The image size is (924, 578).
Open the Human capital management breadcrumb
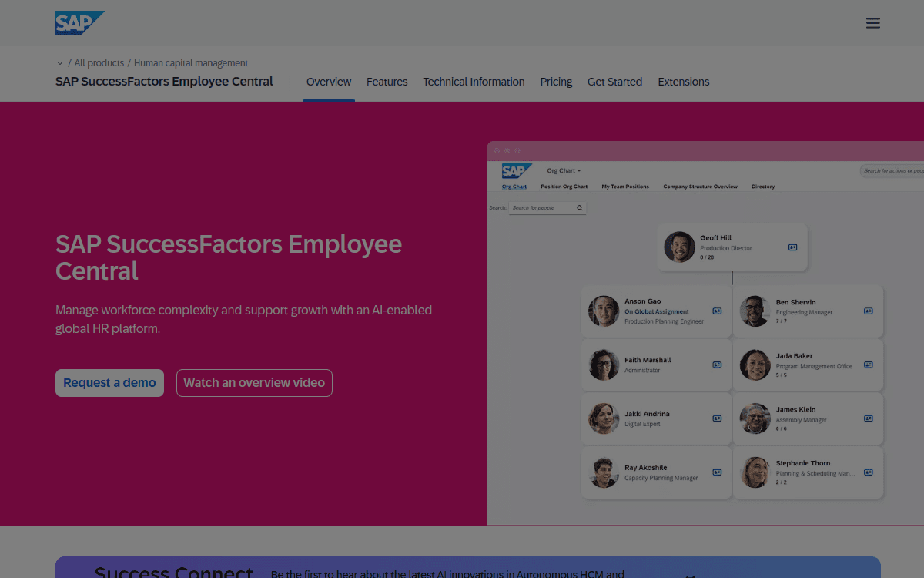[191, 63]
